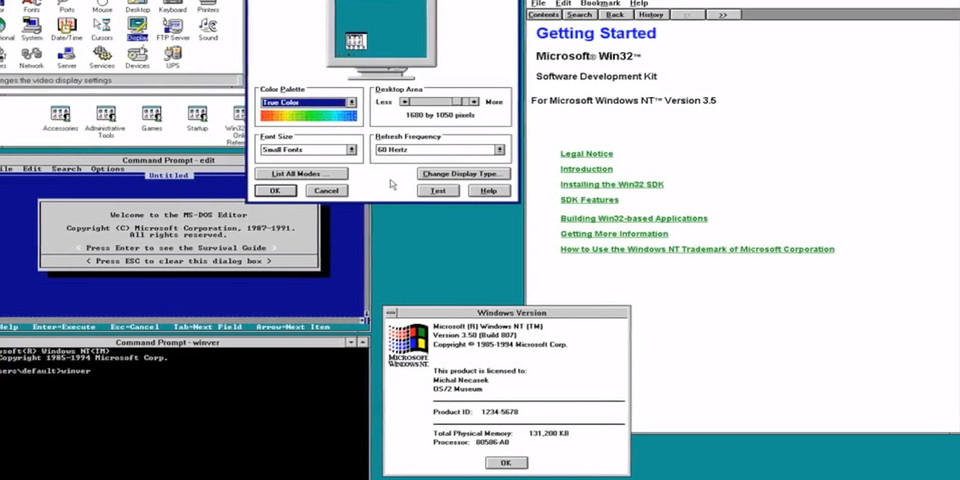Open the SDK Features link
960x480 pixels.
(x=590, y=200)
